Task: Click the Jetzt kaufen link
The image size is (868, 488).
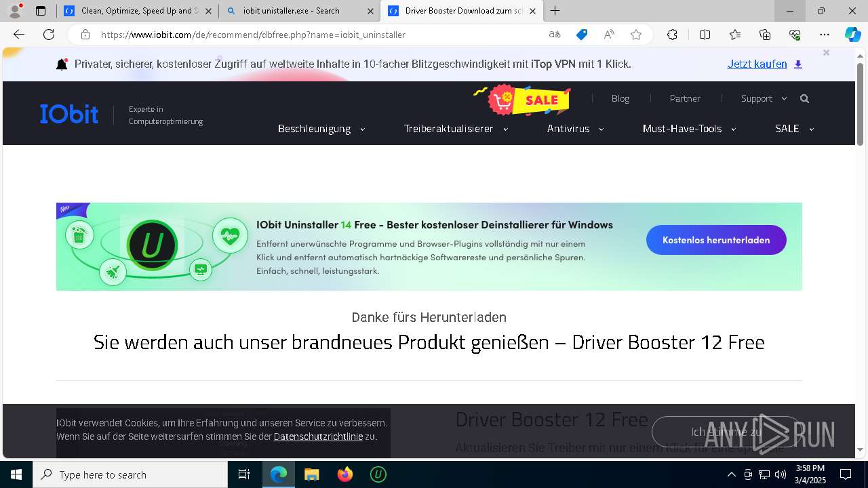Action: click(757, 64)
